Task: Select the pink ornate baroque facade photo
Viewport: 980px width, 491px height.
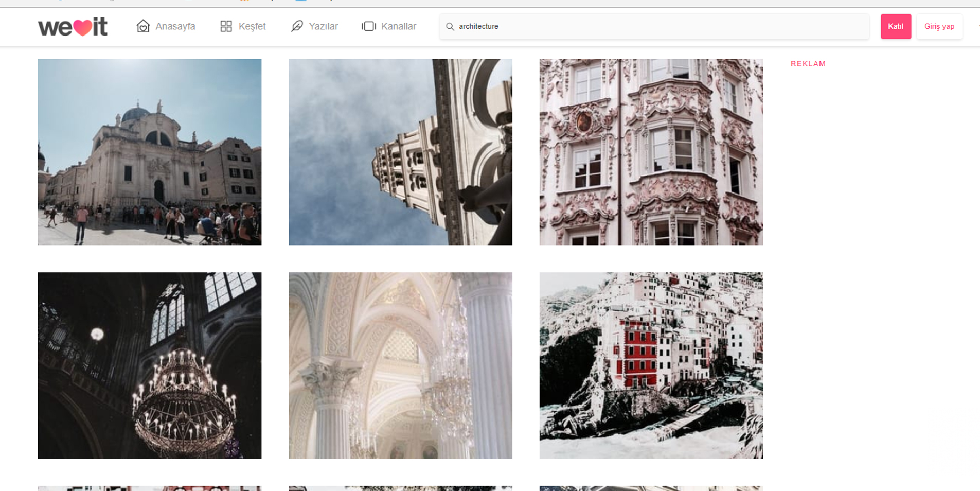Action: [x=651, y=152]
